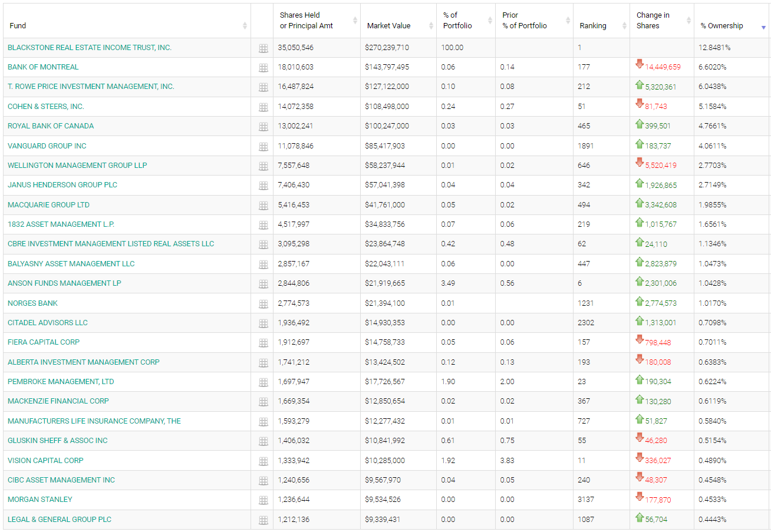Click grid icon for T. Rowe Price row
Image resolution: width=771 pixels, height=532 pixels.
click(263, 87)
